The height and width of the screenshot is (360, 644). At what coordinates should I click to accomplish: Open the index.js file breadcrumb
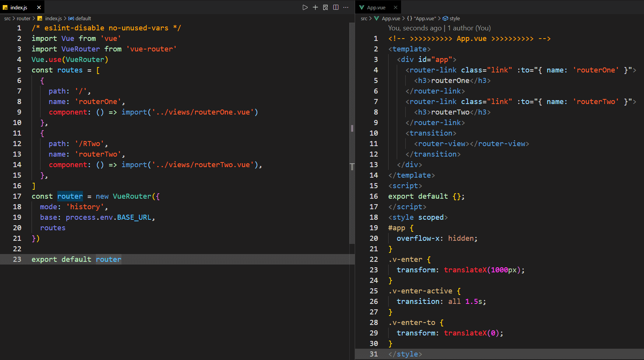pos(53,18)
